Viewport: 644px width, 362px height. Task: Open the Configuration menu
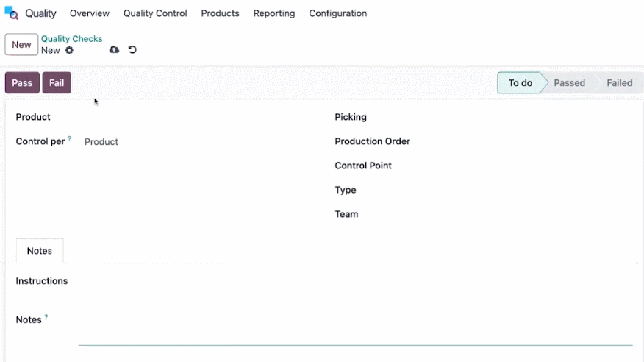(338, 13)
